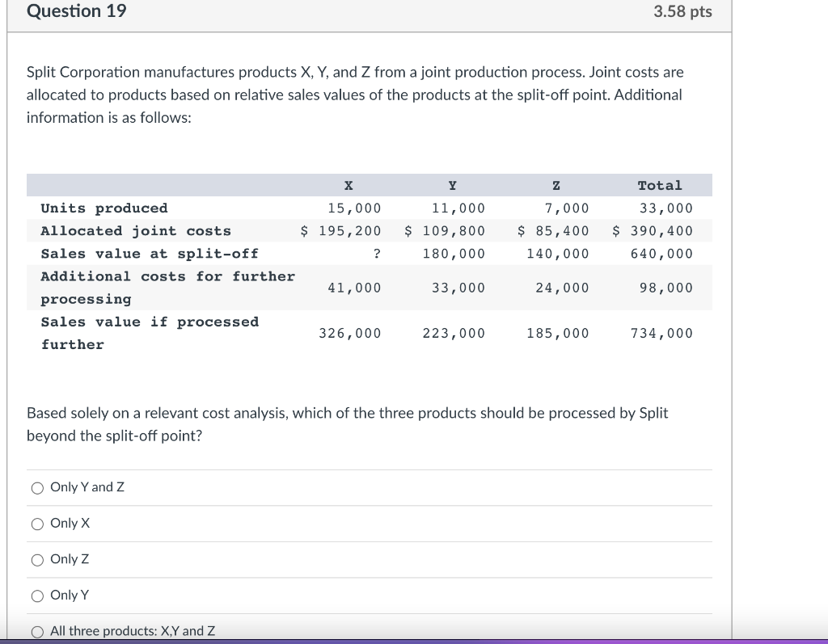Click the Question 19 header
This screenshot has height=644, width=828.
(77, 11)
